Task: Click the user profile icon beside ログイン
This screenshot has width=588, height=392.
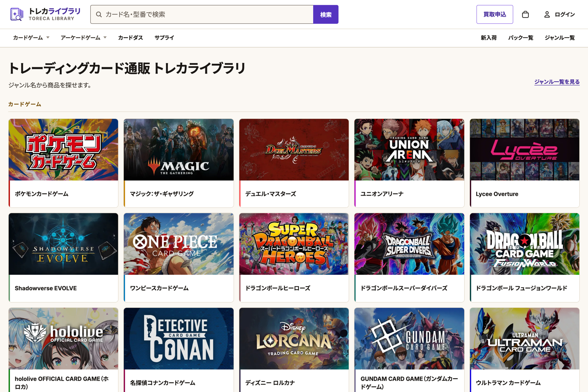Action: click(x=547, y=14)
